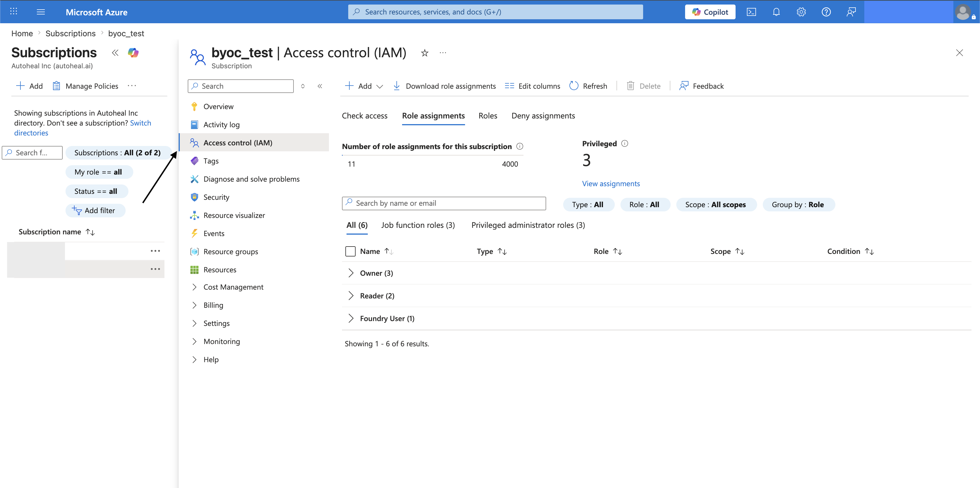Select Access control (IAM) menu item

(254, 143)
